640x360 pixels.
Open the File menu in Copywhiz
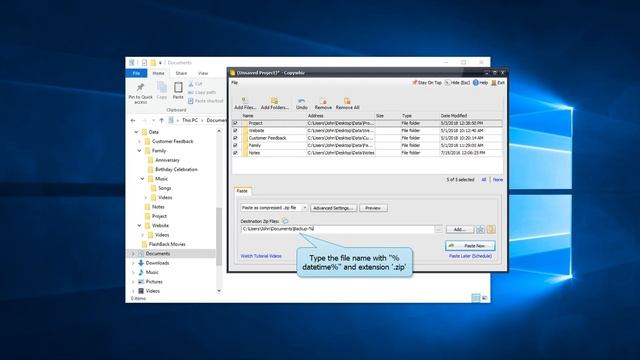tap(235, 83)
